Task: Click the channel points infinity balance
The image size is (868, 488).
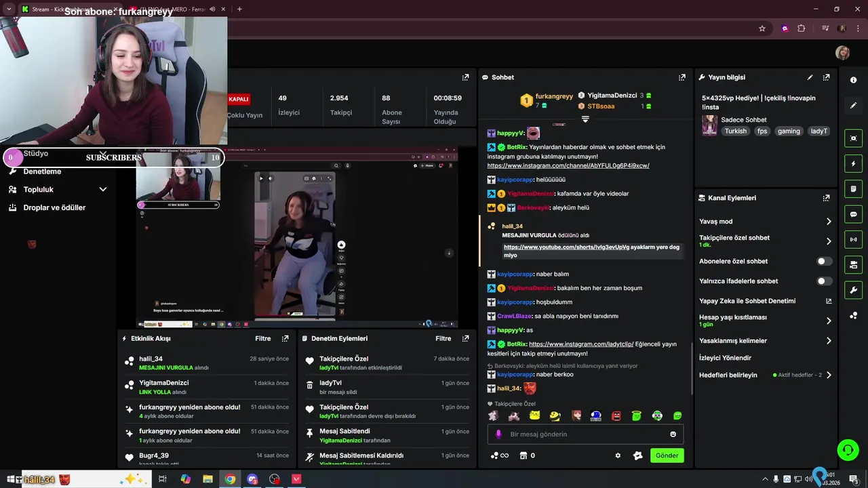Action: tap(500, 455)
